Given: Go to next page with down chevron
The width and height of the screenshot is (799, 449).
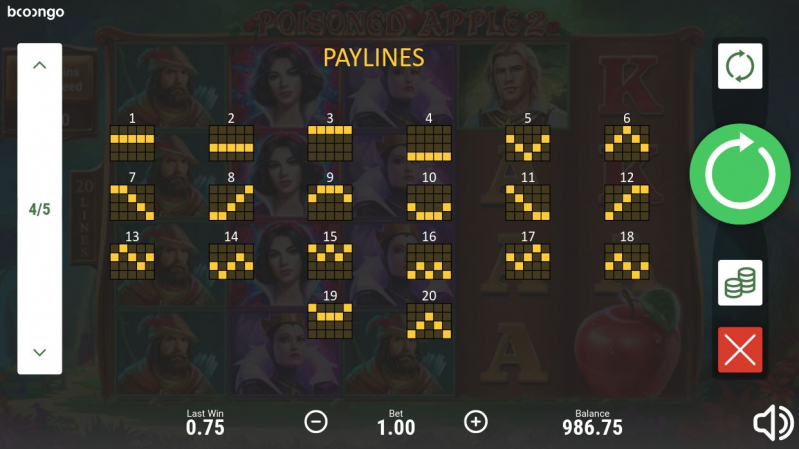Looking at the screenshot, I should 40,352.
